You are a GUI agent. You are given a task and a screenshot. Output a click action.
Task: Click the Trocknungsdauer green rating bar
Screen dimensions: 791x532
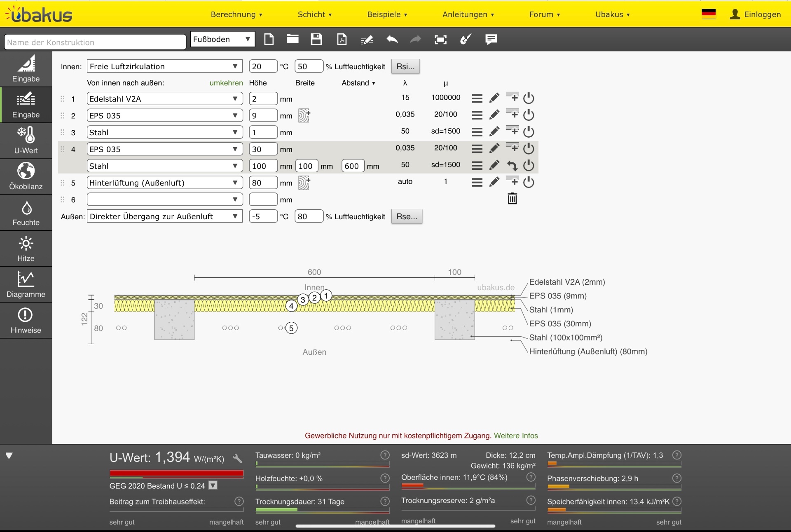tap(276, 510)
